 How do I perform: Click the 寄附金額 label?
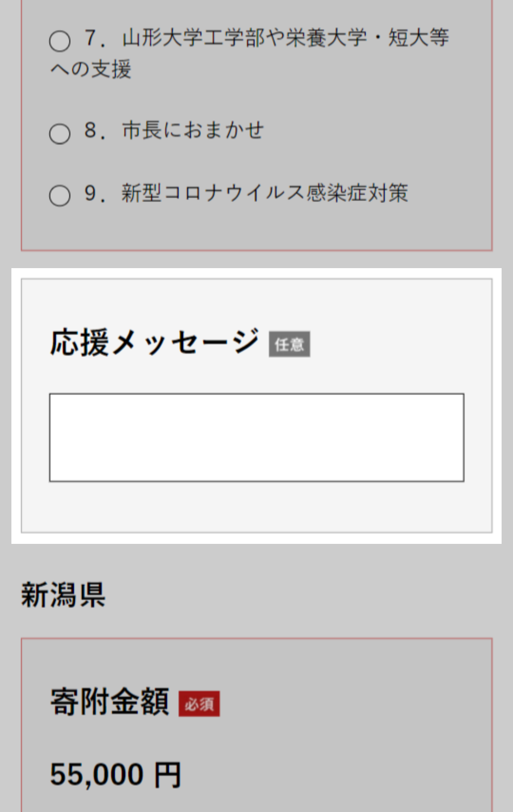coord(110,702)
